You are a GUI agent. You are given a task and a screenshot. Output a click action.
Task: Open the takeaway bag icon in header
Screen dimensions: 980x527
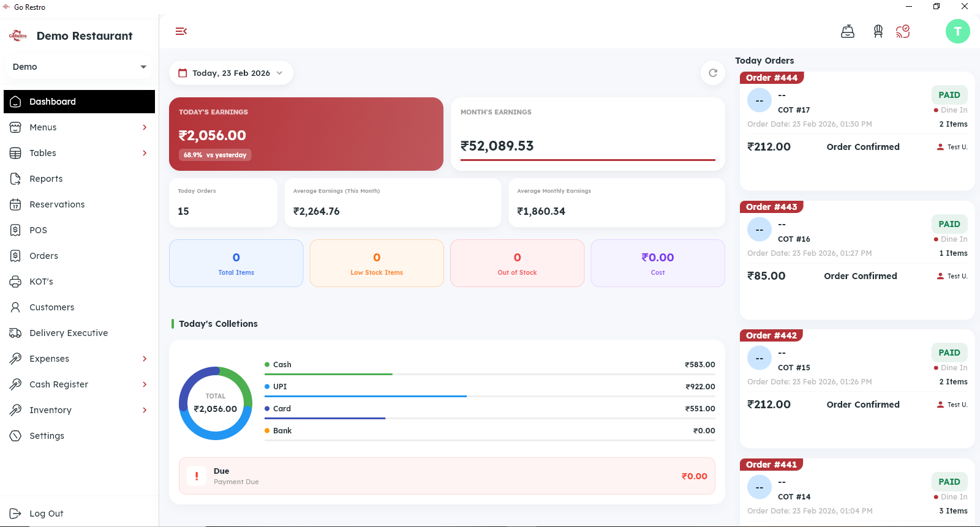848,31
